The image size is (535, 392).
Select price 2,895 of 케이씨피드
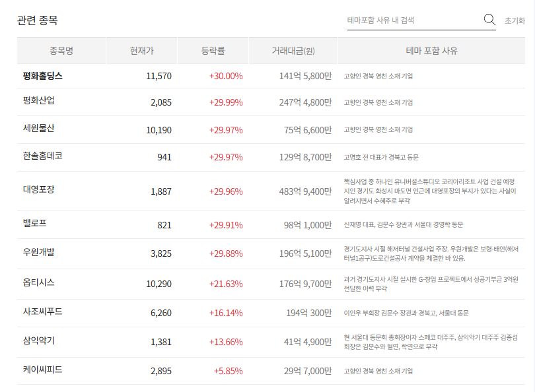[161, 371]
